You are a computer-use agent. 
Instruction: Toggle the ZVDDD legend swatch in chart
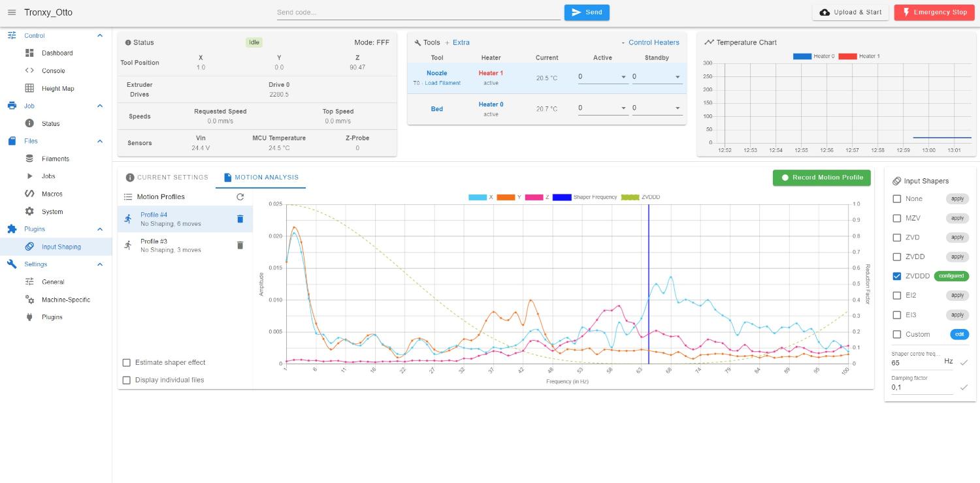[x=629, y=197]
